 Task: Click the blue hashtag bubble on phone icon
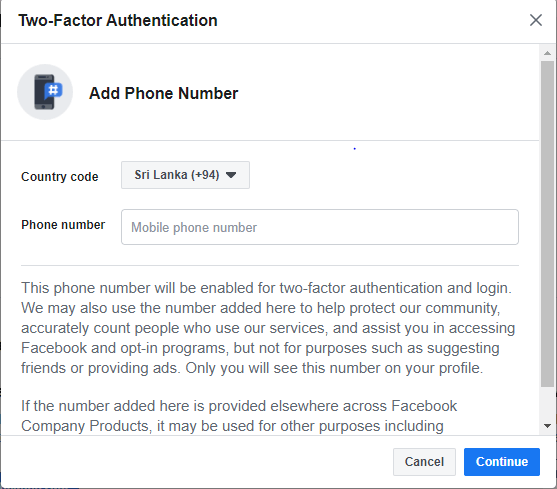click(x=54, y=90)
